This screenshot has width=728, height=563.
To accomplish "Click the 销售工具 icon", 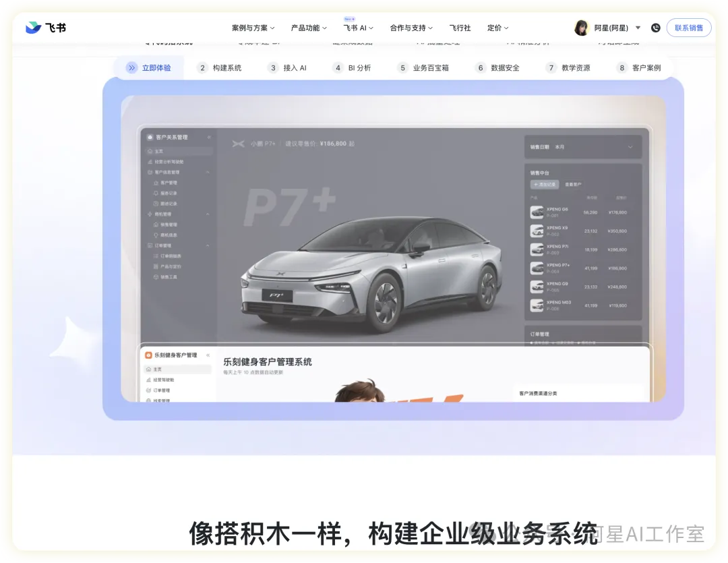I will (x=156, y=277).
